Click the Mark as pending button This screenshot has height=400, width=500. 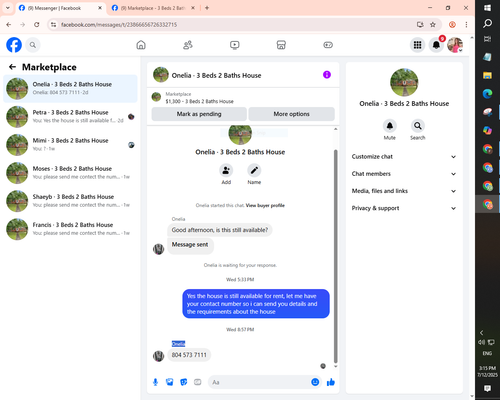[x=199, y=114]
